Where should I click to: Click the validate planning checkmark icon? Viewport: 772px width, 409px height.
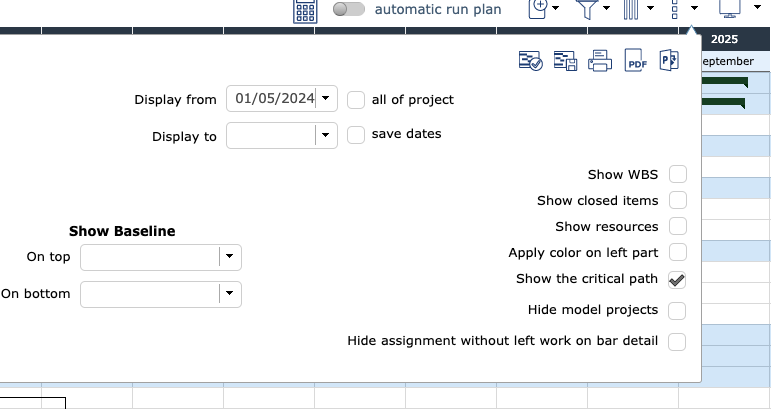(530, 62)
